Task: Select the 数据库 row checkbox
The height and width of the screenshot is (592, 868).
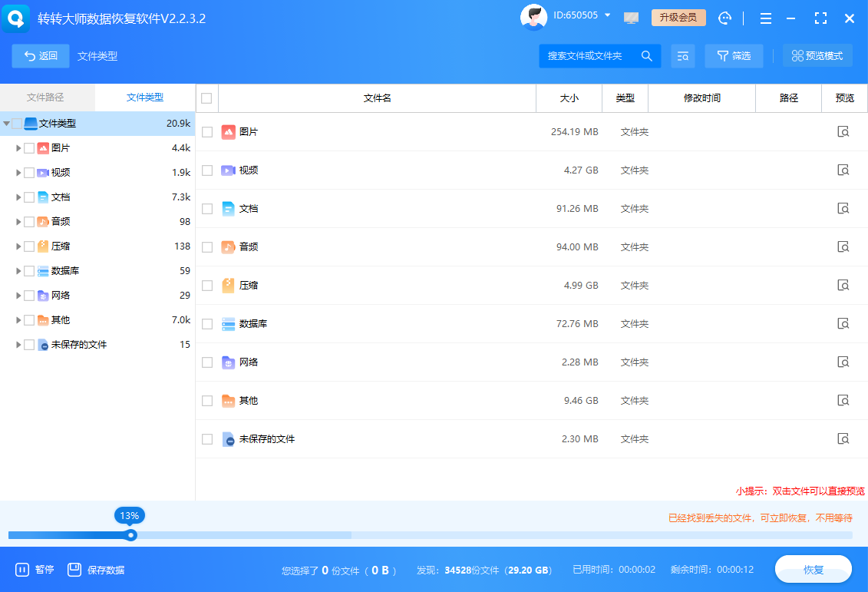Action: click(206, 323)
